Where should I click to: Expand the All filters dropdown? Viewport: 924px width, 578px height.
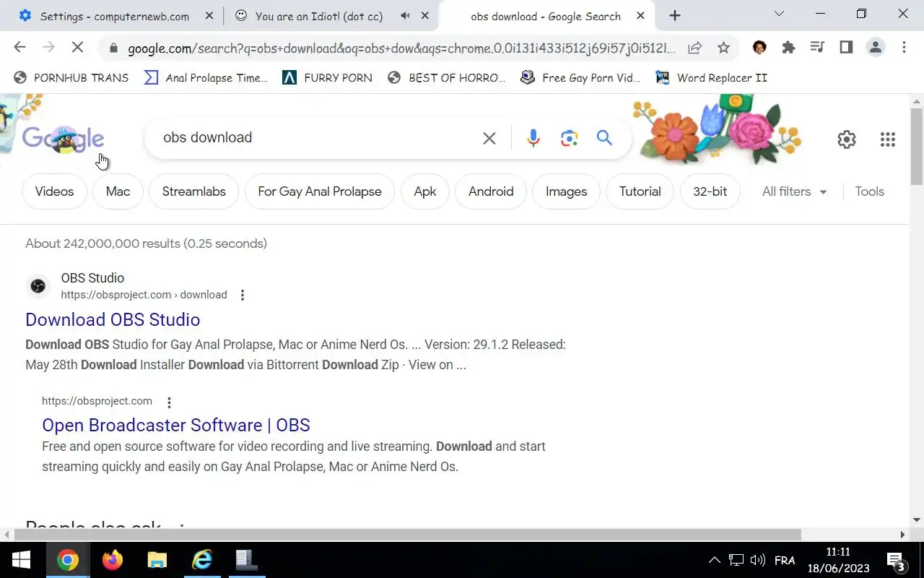pos(794,191)
